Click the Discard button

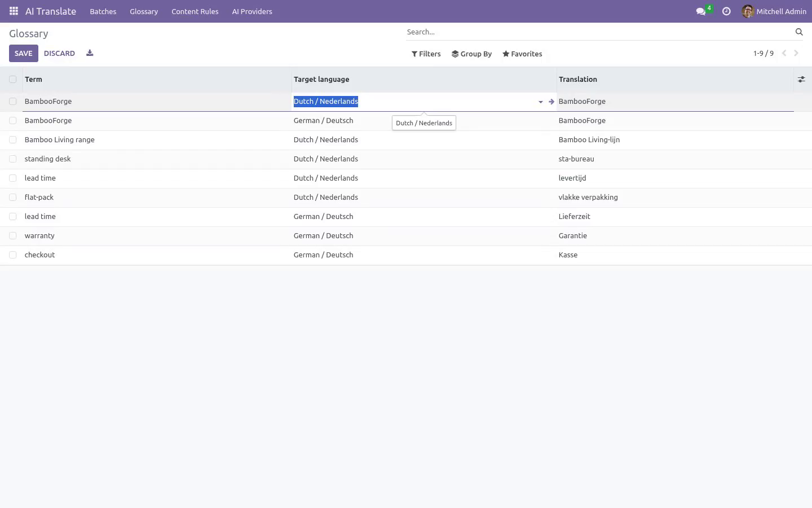pyautogui.click(x=59, y=54)
